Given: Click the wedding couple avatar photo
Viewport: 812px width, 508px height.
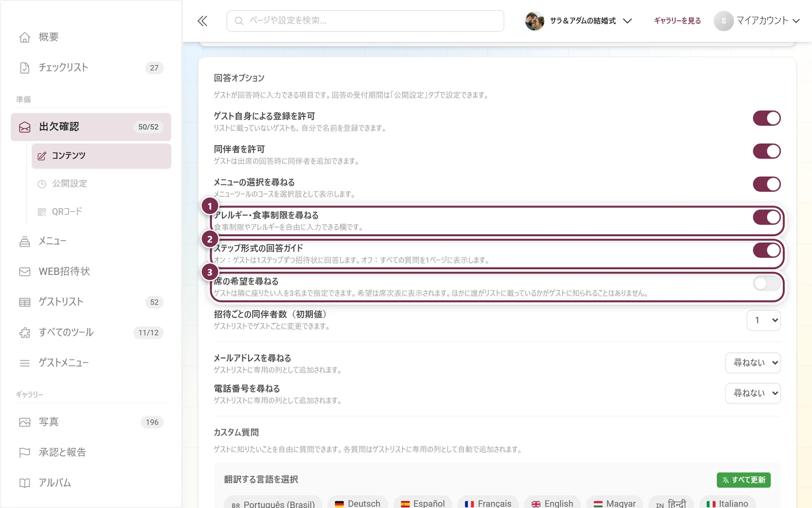Looking at the screenshot, I should click(535, 21).
